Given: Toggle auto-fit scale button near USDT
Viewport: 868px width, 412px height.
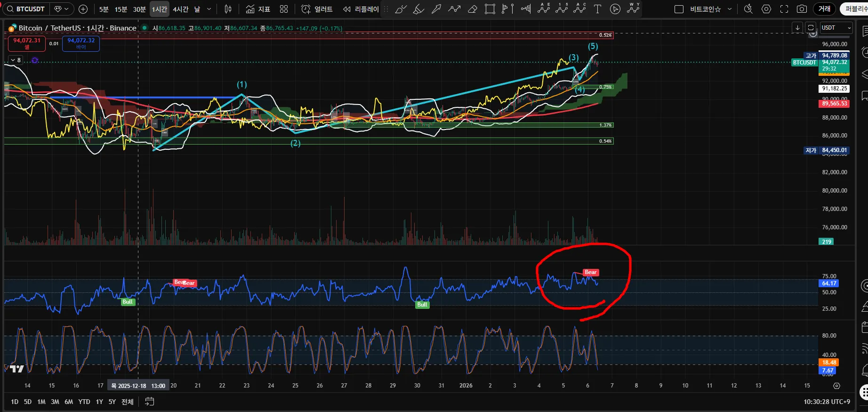Looking at the screenshot, I should pyautogui.click(x=810, y=28).
